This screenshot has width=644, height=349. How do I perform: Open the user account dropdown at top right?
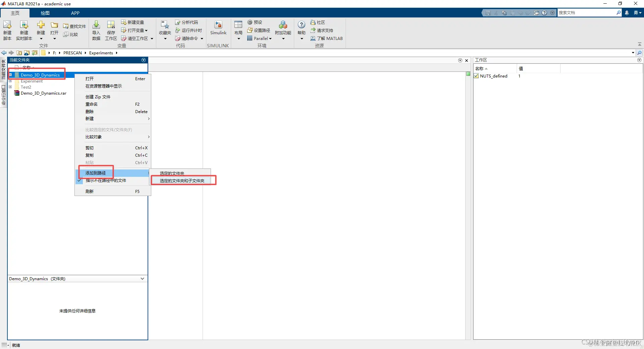(637, 13)
